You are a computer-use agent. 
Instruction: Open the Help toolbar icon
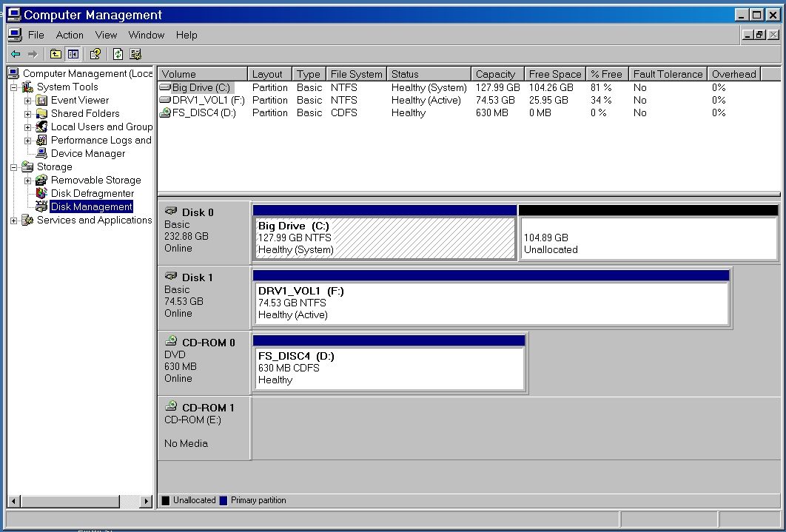click(95, 54)
